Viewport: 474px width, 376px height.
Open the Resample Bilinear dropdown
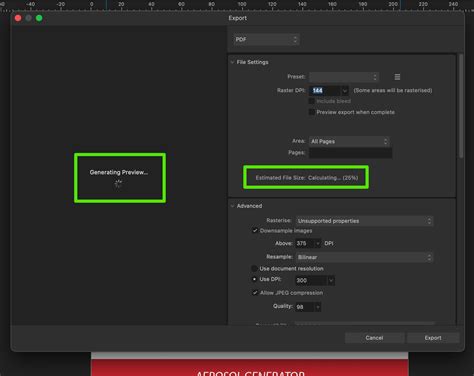[364, 257]
